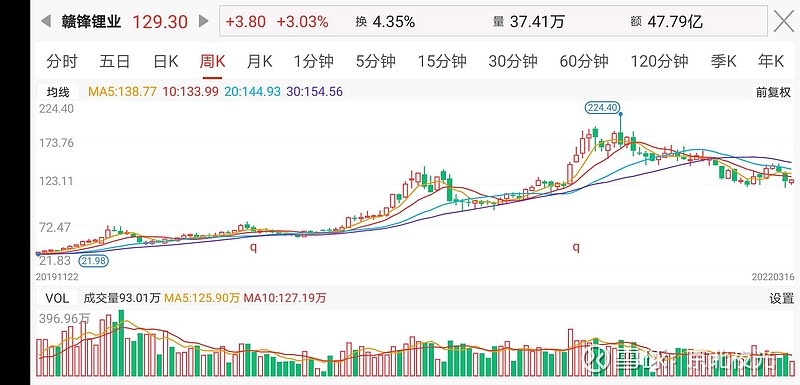Open the VOL indicator selector
This screenshot has width=800, height=385.
click(57, 298)
